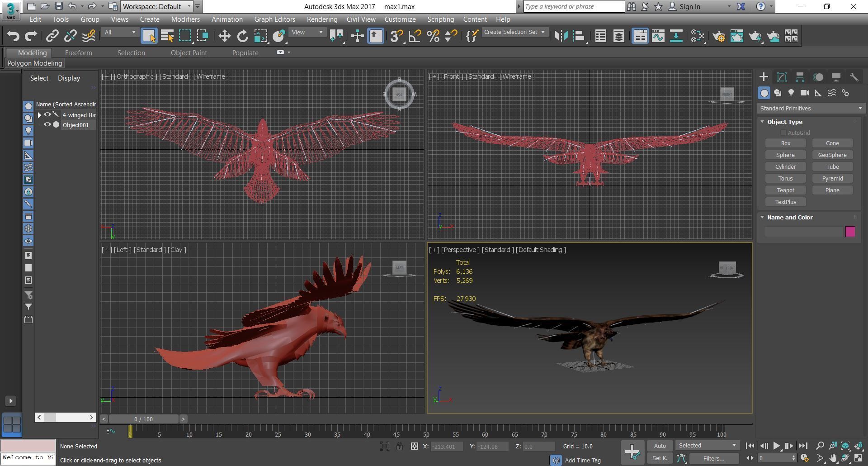Click Bind to Space Warp icon
Viewport: 868px width, 466px height.
click(x=89, y=36)
